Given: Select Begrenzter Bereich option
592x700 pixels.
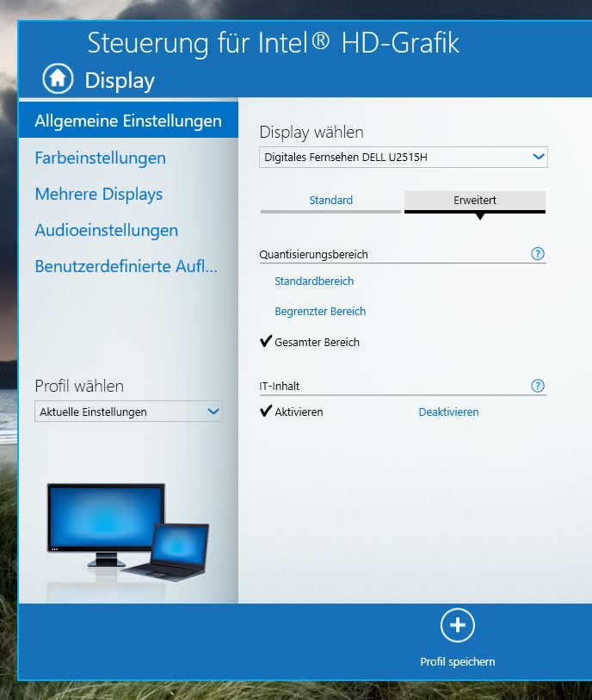Looking at the screenshot, I should point(320,312).
